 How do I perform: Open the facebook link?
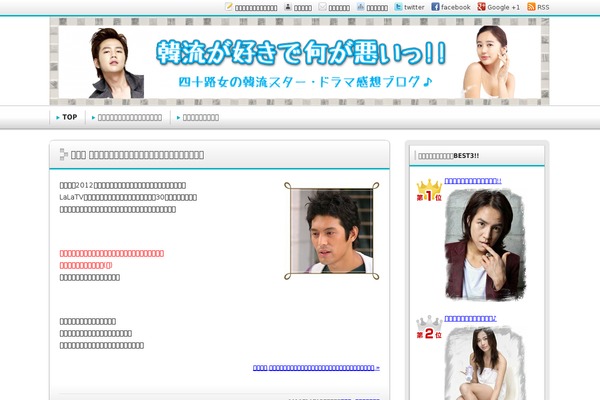[455, 7]
